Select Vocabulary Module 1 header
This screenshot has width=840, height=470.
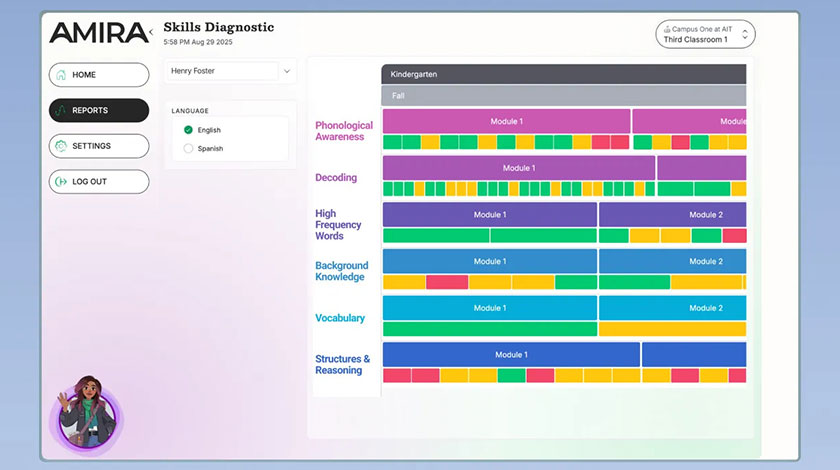[490, 308]
